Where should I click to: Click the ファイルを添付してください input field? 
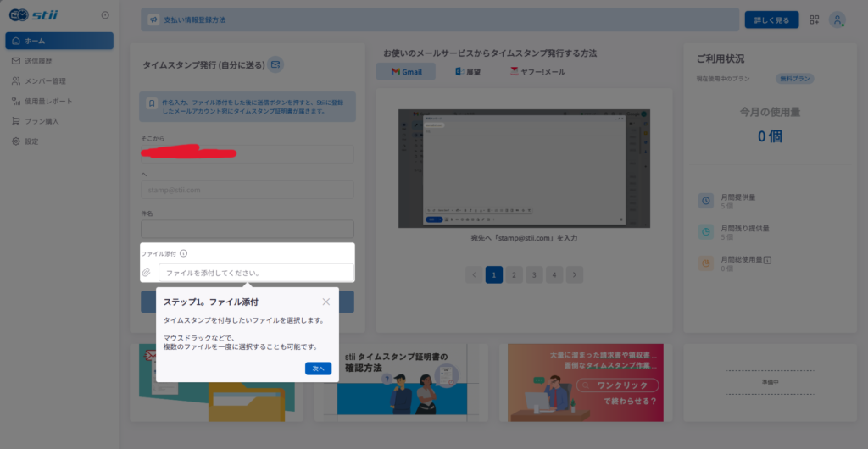pos(256,273)
